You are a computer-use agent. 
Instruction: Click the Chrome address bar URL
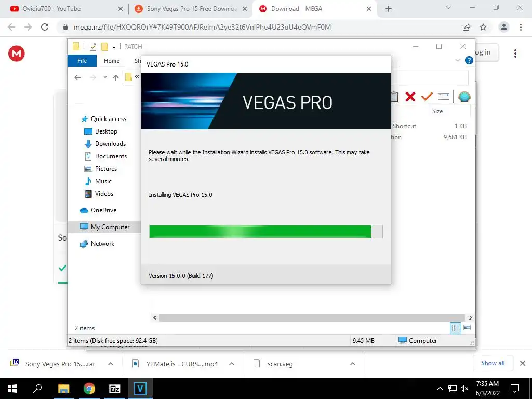[x=202, y=27]
